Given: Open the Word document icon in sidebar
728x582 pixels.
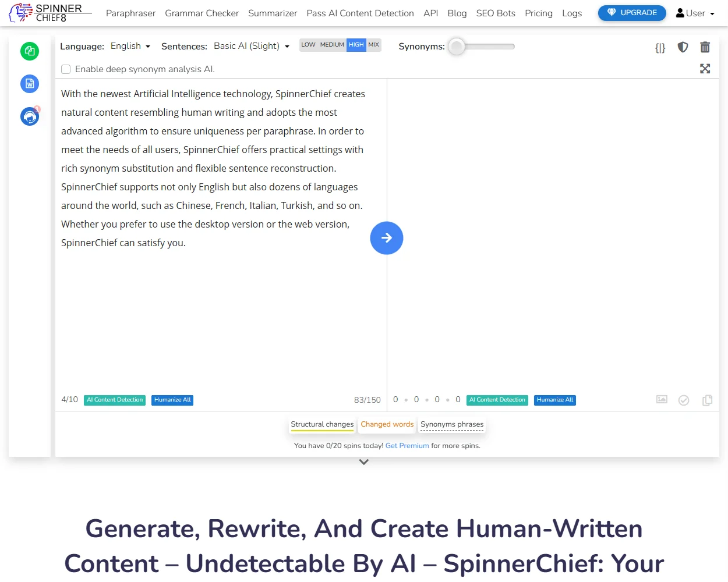Looking at the screenshot, I should 30,84.
